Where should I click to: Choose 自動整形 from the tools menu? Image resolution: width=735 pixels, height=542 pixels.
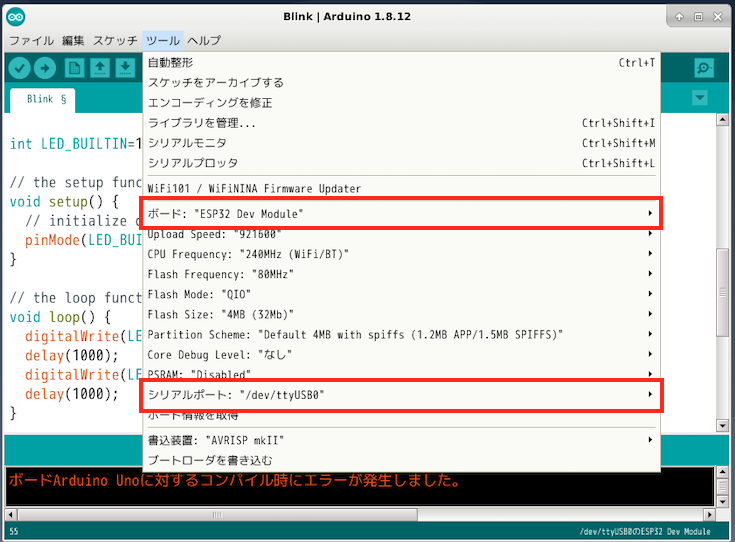[178, 63]
